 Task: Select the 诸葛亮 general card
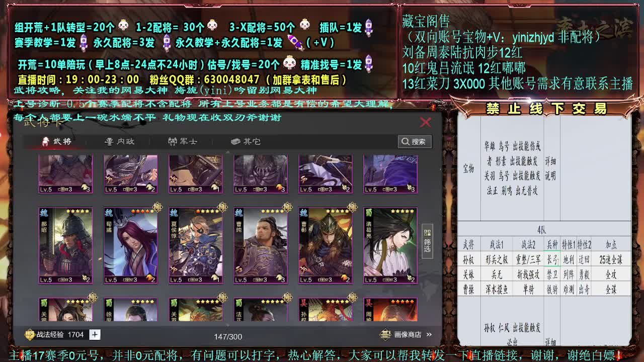point(390,246)
